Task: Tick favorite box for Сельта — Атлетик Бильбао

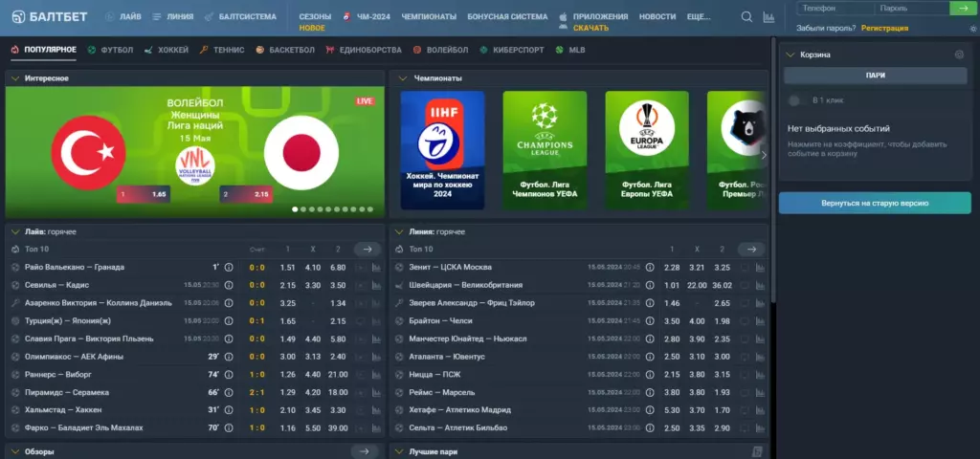Action: tap(745, 427)
